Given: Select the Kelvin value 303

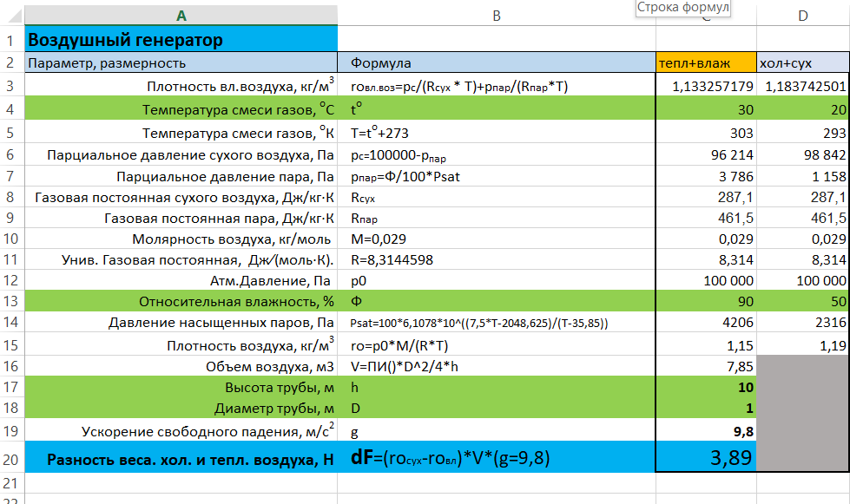Looking at the screenshot, I should click(707, 132).
